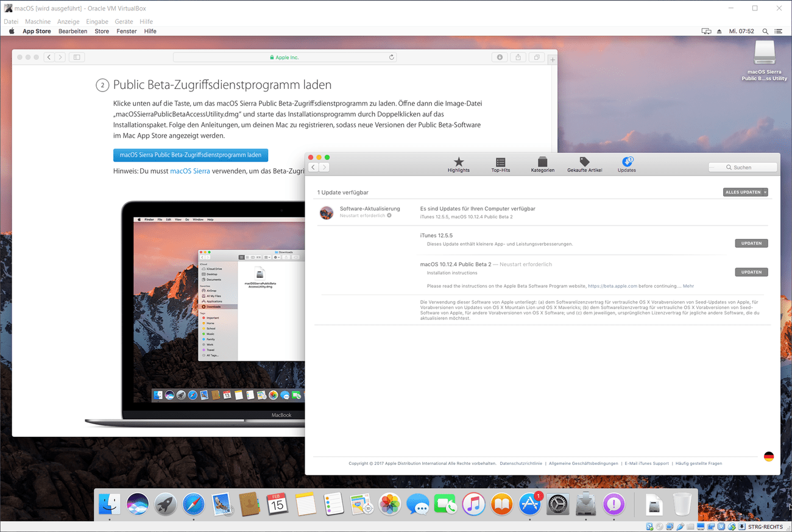Launch Siri from the Dock
Image resolution: width=792 pixels, height=532 pixels.
pyautogui.click(x=138, y=504)
